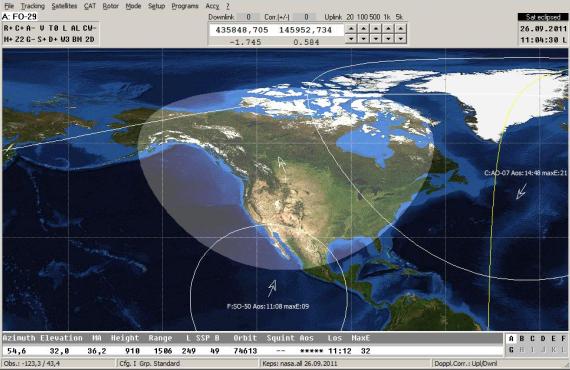
Task: Open the Satellites menu
Action: (64, 6)
